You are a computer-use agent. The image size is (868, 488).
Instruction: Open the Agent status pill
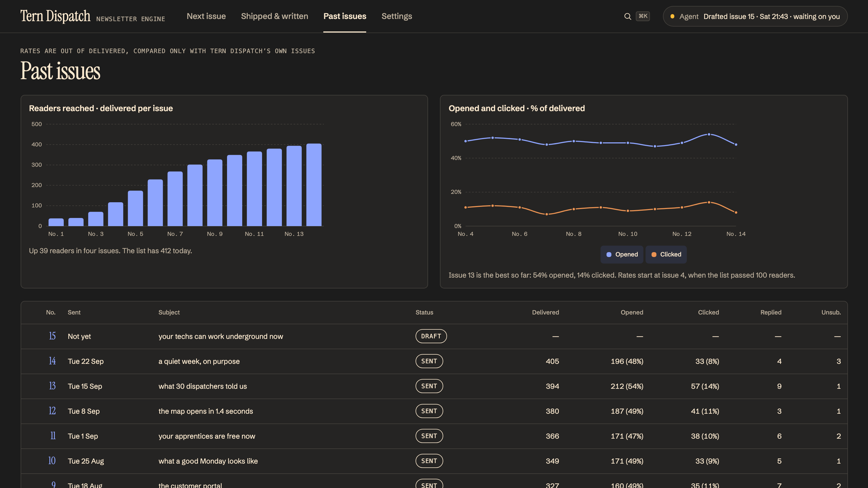[755, 16]
